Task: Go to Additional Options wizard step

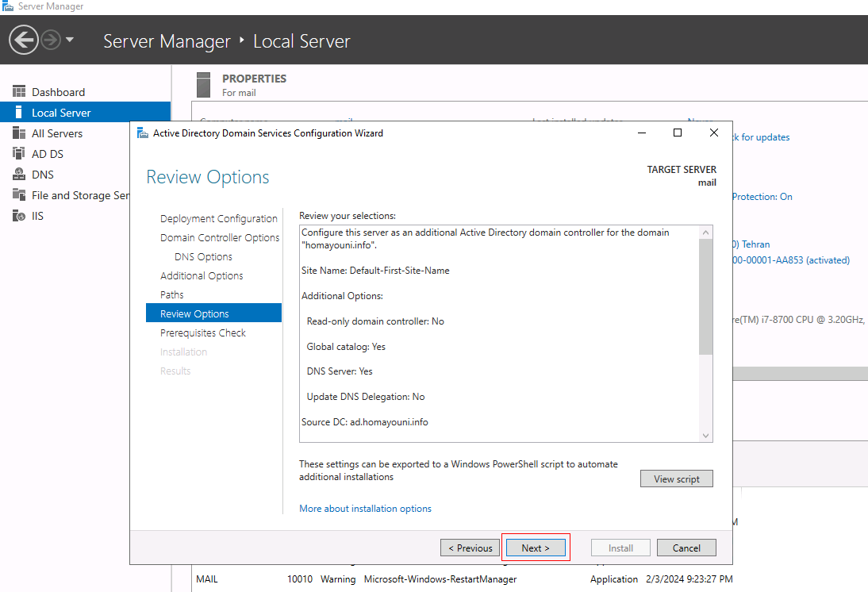Action: pyautogui.click(x=202, y=276)
